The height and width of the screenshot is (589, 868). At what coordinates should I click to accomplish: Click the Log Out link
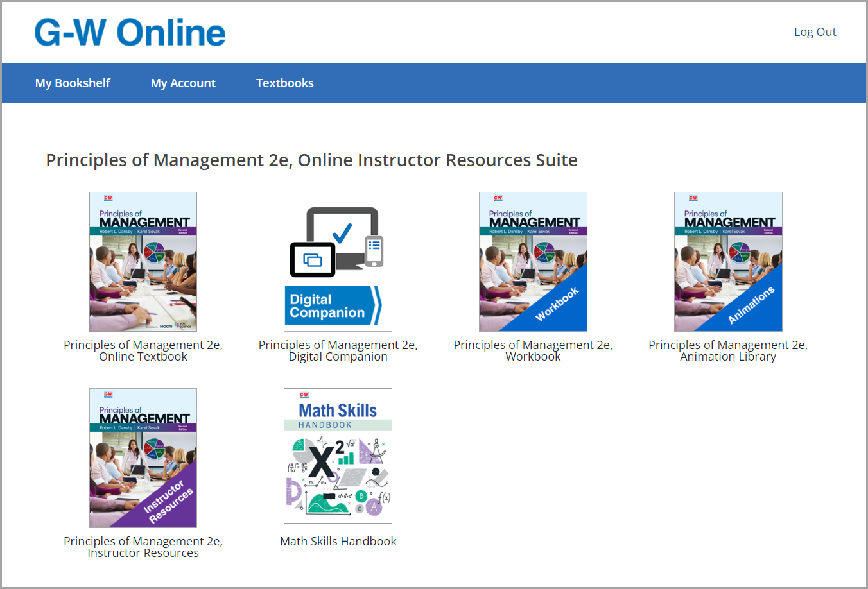(x=815, y=32)
